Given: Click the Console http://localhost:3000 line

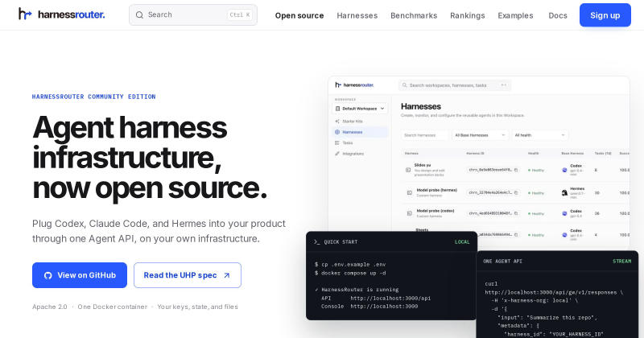Looking at the screenshot, I should pyautogui.click(x=369, y=306).
